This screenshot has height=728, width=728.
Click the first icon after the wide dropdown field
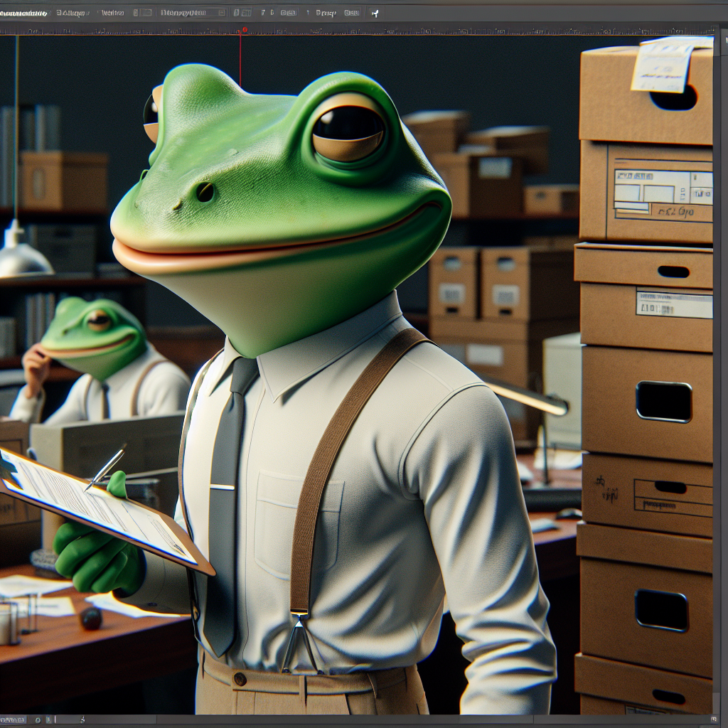pyautogui.click(x=237, y=13)
